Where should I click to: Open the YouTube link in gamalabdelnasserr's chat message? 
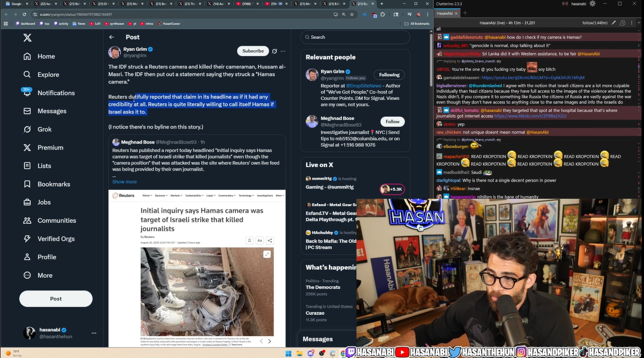[x=533, y=77]
